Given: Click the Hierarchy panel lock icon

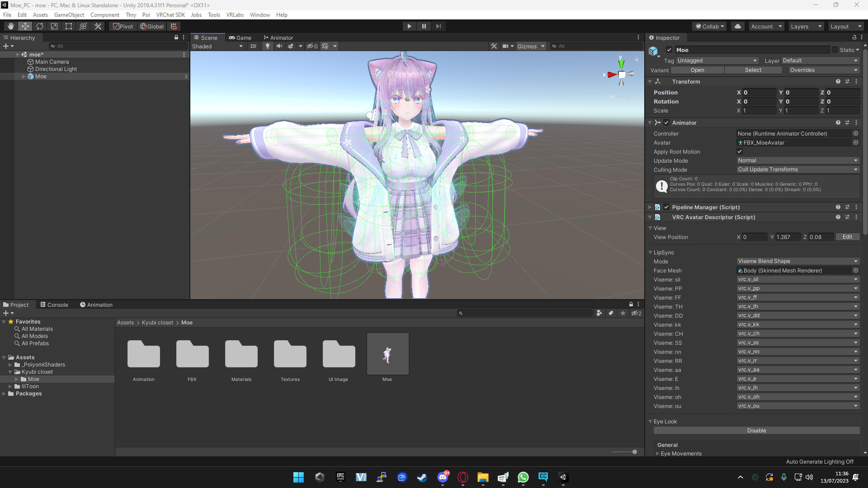Looking at the screenshot, I should click(x=176, y=38).
